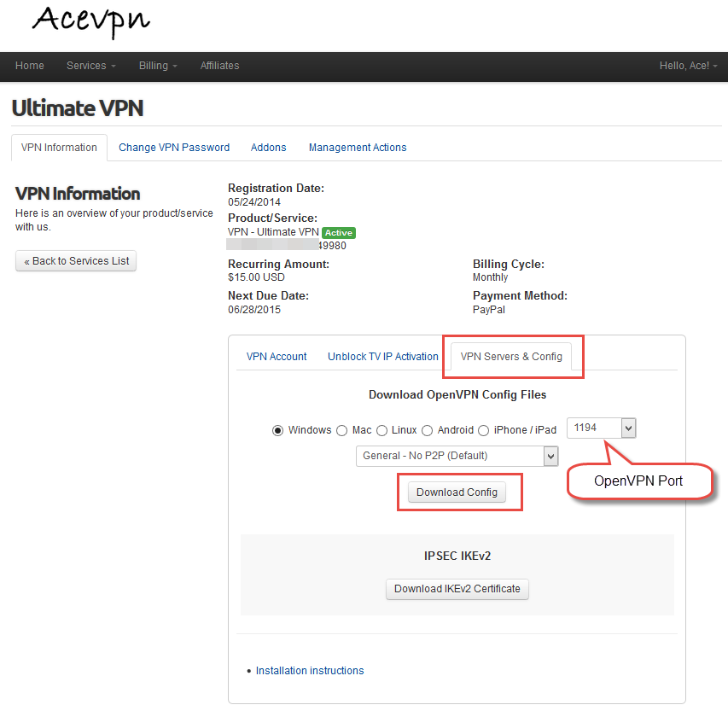Switch to Unblock TV IP Activation tab
Viewport: 728px width, 705px height.
tap(383, 356)
